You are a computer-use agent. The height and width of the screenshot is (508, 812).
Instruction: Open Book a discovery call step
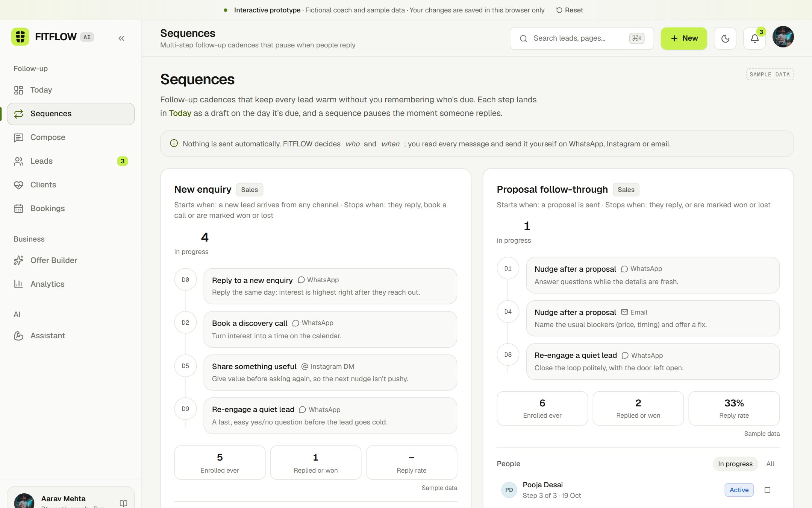(x=330, y=329)
